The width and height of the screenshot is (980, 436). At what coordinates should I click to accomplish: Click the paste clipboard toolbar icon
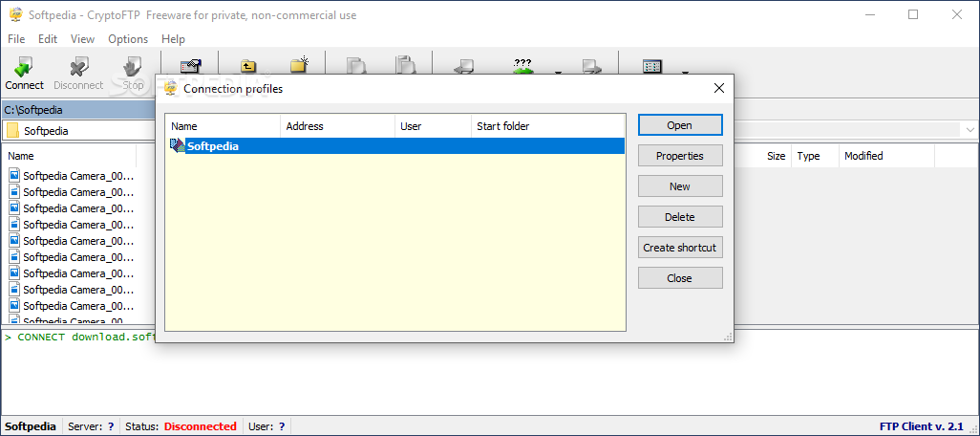point(406,65)
